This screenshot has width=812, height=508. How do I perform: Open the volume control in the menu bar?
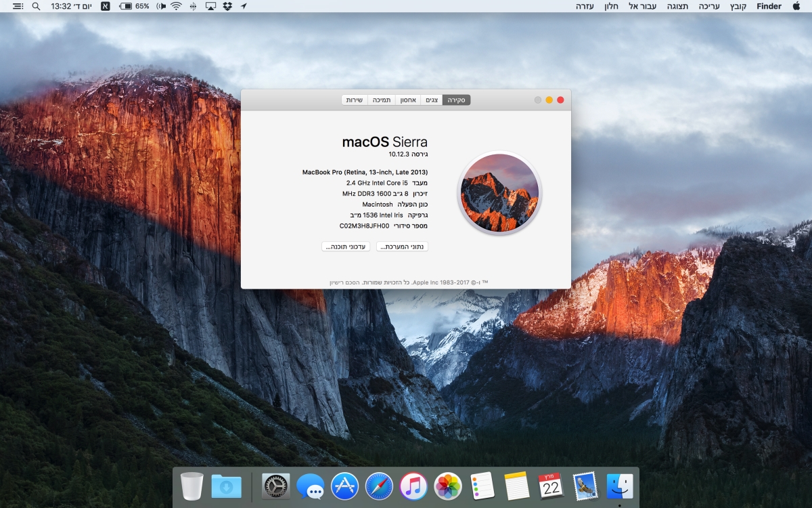click(160, 6)
